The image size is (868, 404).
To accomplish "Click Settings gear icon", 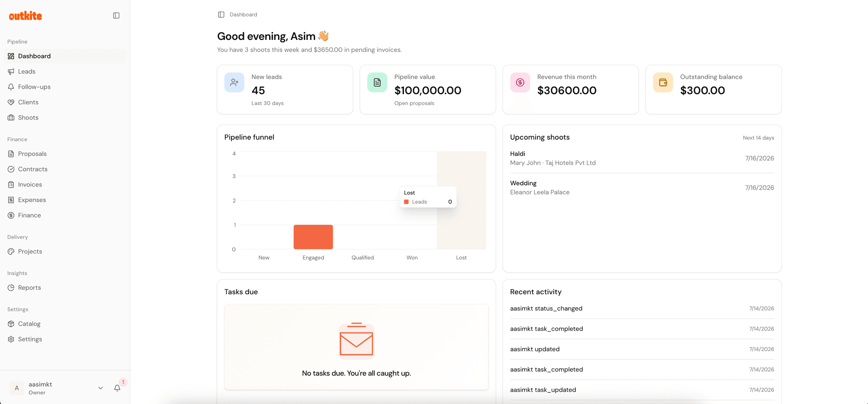I will click(x=11, y=339).
